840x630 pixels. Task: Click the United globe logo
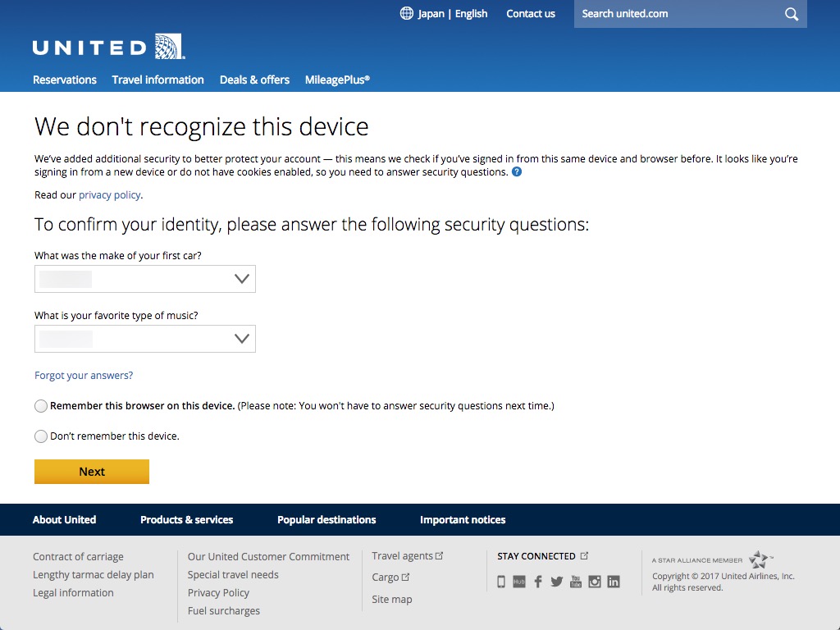coord(167,47)
